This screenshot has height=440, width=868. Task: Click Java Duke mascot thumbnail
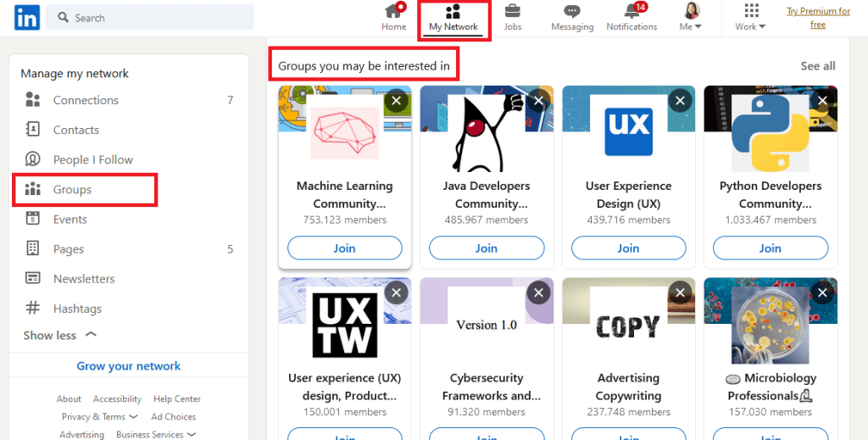(487, 133)
